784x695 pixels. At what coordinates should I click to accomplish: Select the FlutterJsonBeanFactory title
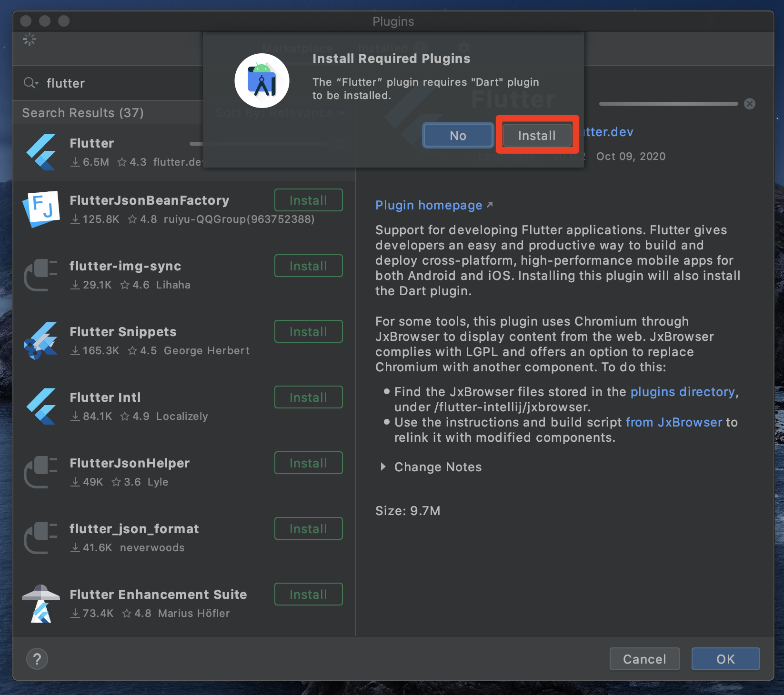point(149,200)
